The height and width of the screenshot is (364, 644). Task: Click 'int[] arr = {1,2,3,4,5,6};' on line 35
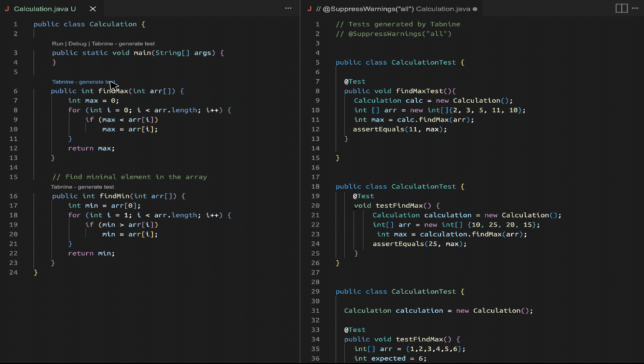click(410, 349)
